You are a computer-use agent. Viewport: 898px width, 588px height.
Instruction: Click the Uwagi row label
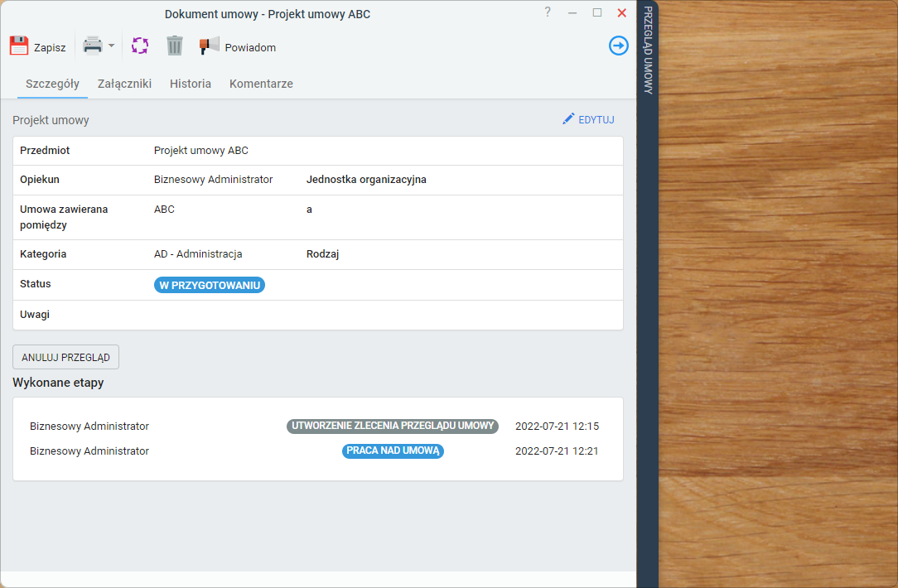pyautogui.click(x=35, y=315)
